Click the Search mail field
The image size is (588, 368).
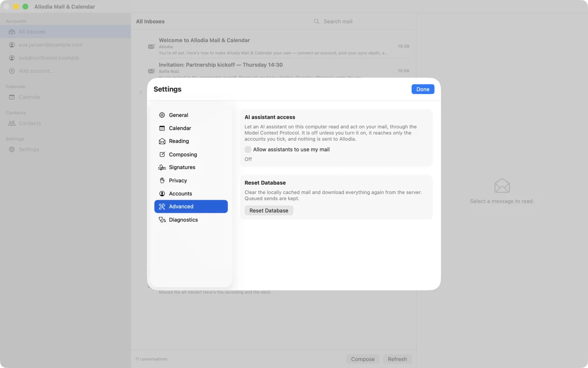361,21
